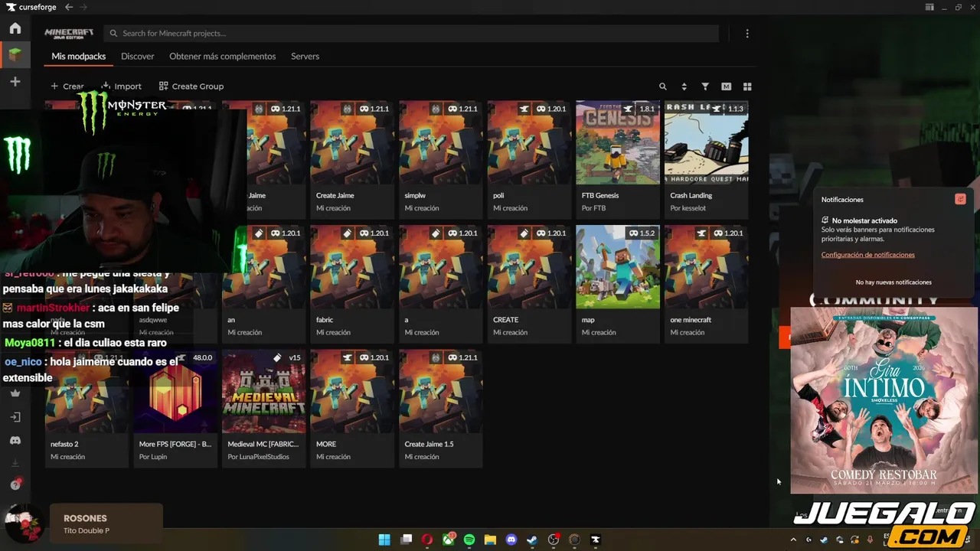
Task: Open the FTB Genesis modpack card
Action: click(618, 159)
